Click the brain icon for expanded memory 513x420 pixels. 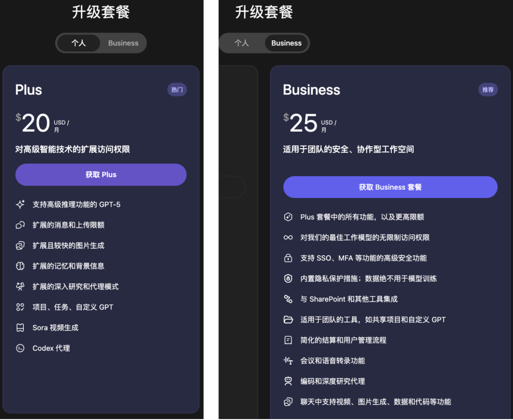click(x=20, y=266)
